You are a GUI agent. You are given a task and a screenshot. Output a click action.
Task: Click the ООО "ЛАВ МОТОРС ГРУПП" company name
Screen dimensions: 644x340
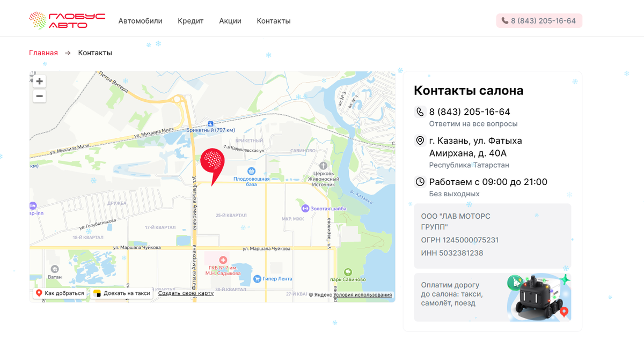456,221
